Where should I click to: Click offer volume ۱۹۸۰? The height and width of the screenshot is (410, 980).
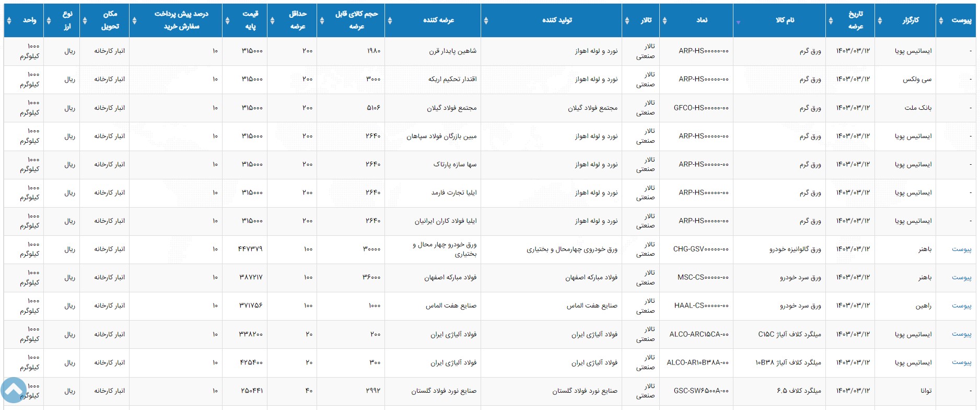tap(374, 51)
